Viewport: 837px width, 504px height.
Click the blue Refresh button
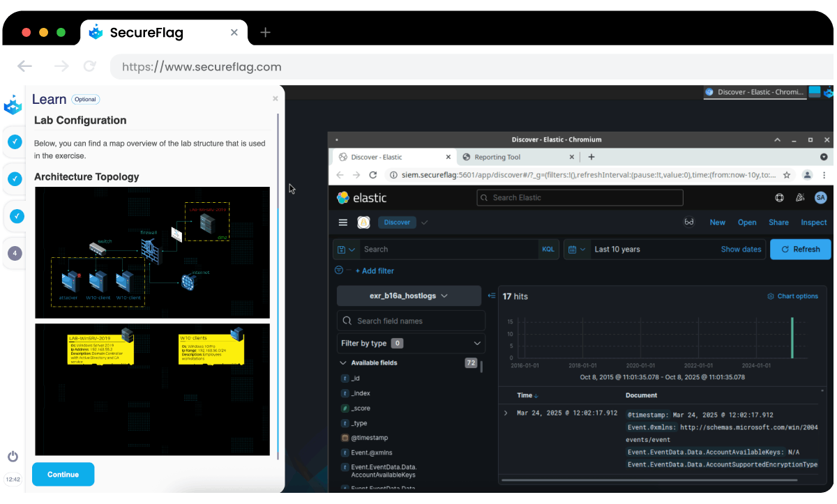tap(800, 250)
